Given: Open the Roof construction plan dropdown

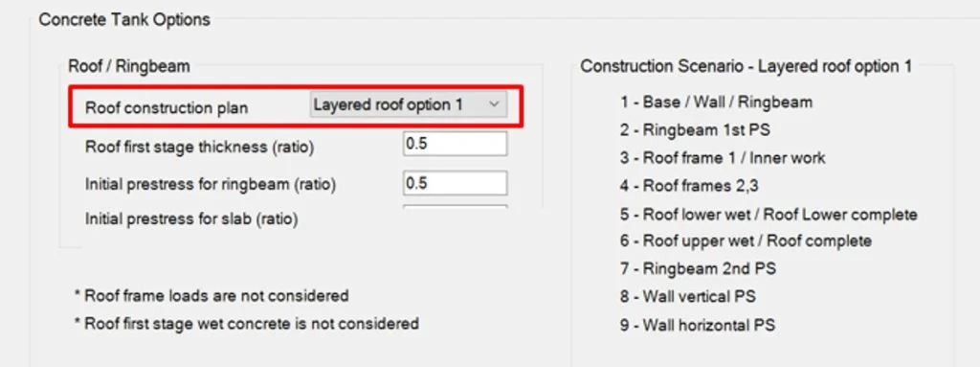Looking at the screenshot, I should point(409,105).
